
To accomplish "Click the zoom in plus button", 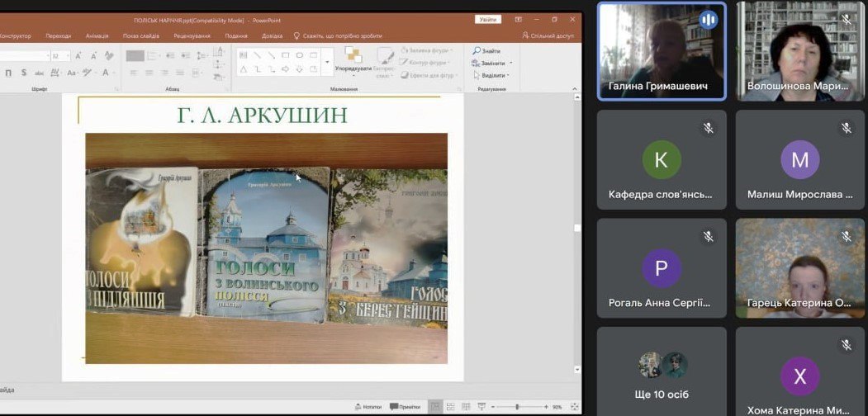I will 547,407.
